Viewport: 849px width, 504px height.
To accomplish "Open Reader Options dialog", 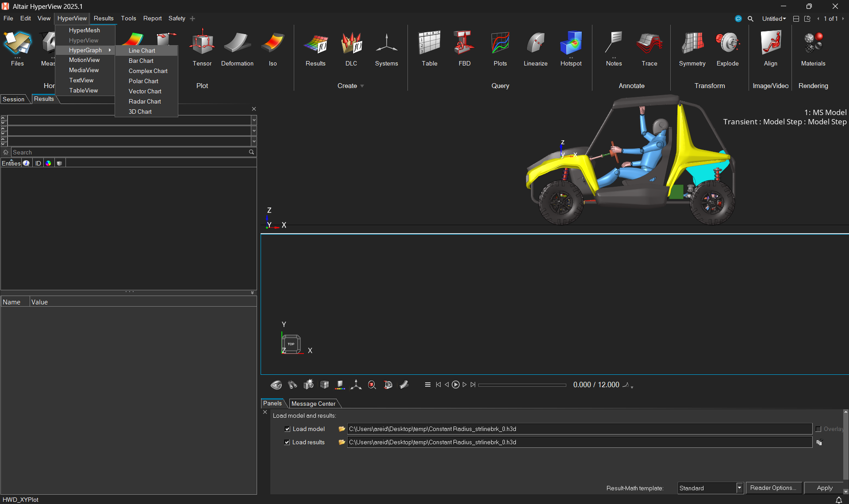I will (x=773, y=488).
